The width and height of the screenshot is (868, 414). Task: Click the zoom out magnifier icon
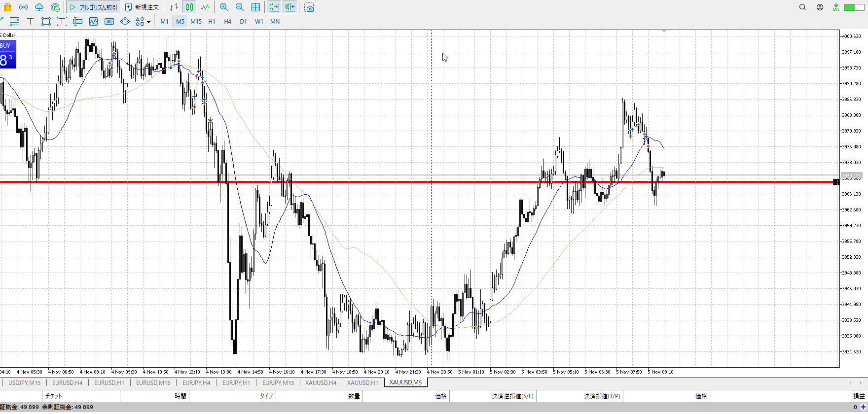click(x=240, y=7)
